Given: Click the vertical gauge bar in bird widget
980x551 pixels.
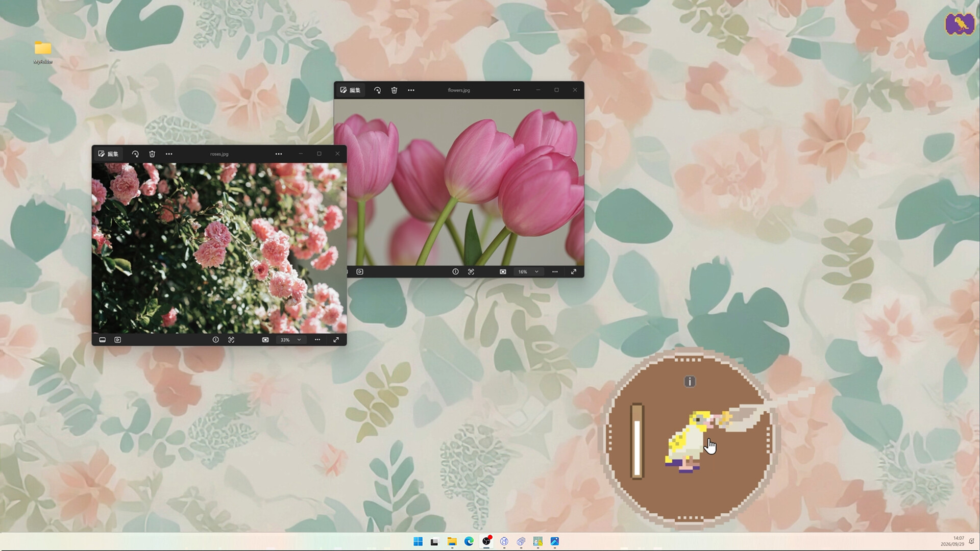Looking at the screenshot, I should coord(637,441).
